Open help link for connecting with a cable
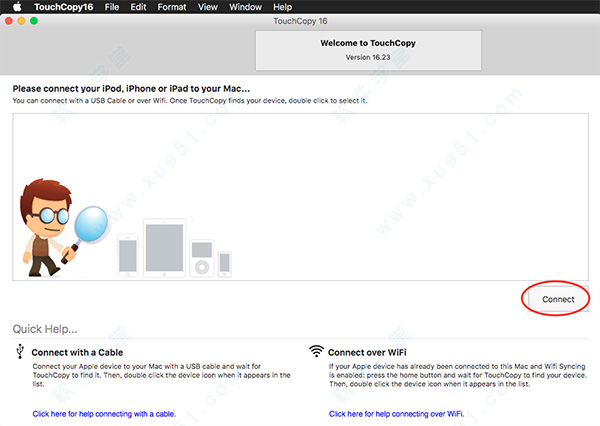 tap(104, 414)
